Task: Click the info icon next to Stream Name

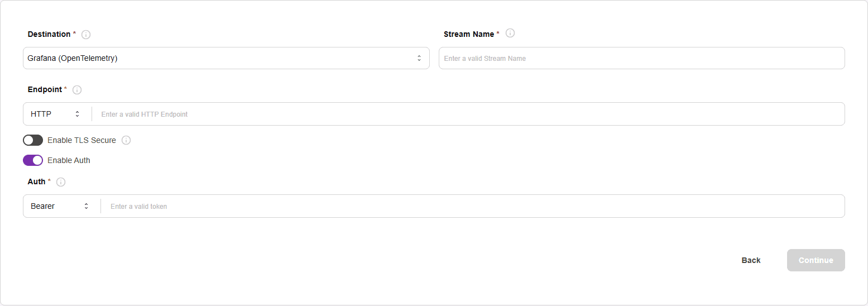Action: [510, 33]
